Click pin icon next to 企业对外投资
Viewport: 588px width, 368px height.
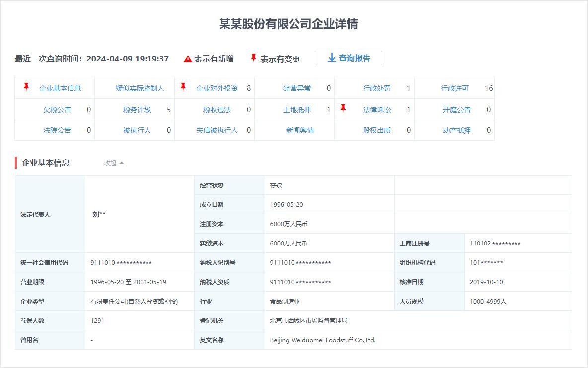click(183, 87)
